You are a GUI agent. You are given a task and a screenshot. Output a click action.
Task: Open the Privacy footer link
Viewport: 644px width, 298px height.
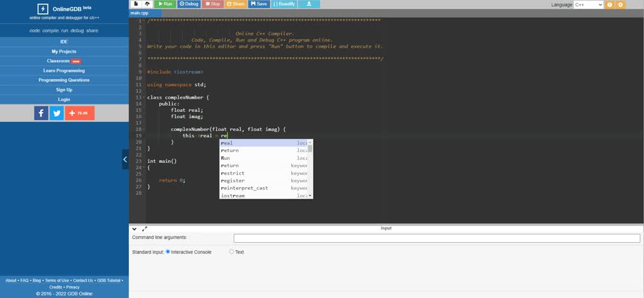click(x=73, y=287)
